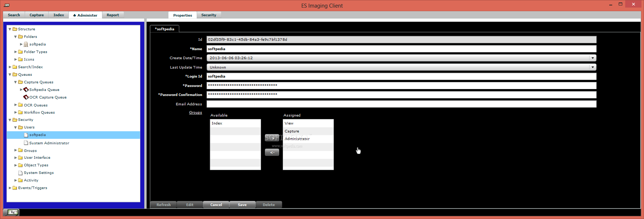The height and width of the screenshot is (219, 644).
Task: Click the Password field
Action: click(401, 86)
